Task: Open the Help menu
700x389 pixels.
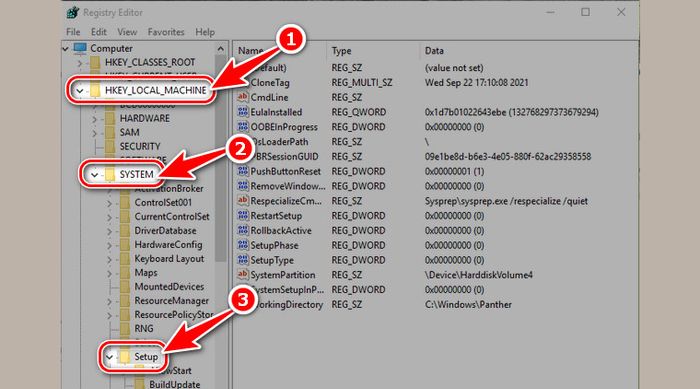Action: pyautogui.click(x=205, y=32)
